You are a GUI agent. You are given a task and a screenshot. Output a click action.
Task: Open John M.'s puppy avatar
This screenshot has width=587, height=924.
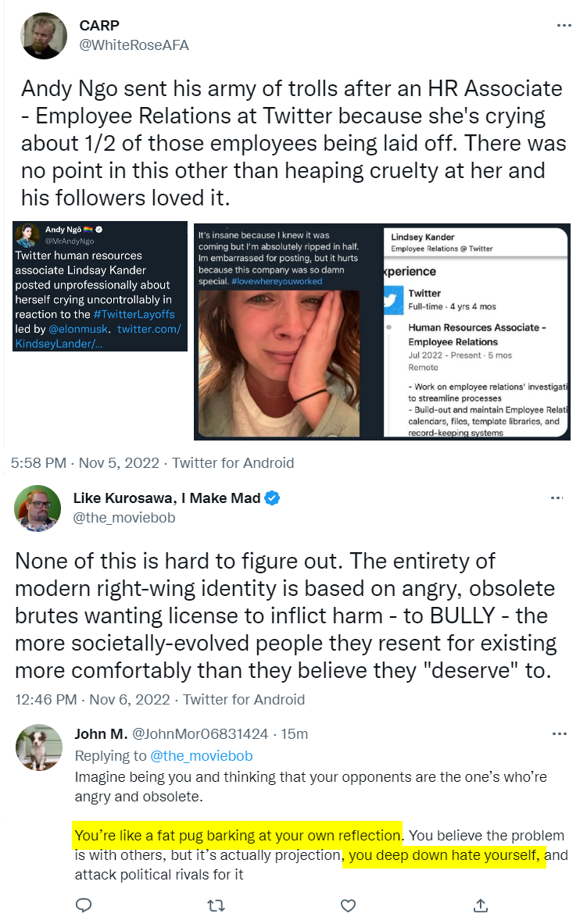tap(39, 747)
